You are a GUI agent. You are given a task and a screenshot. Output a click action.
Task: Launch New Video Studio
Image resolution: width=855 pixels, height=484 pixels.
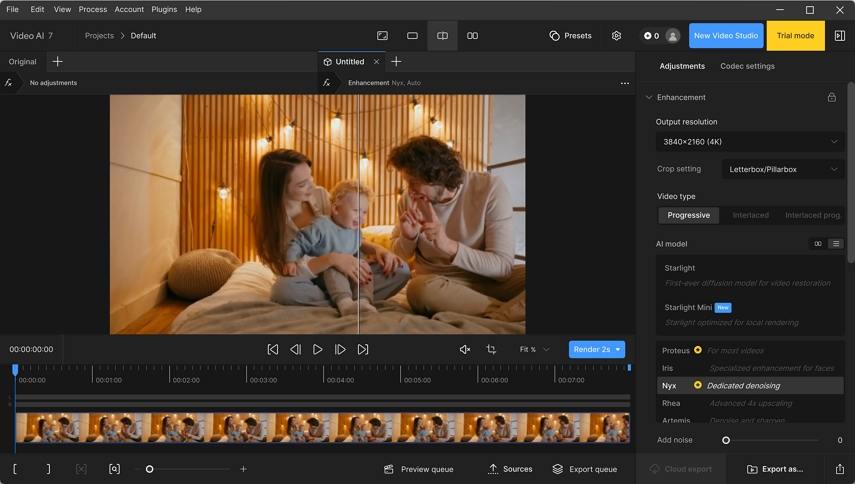(726, 35)
